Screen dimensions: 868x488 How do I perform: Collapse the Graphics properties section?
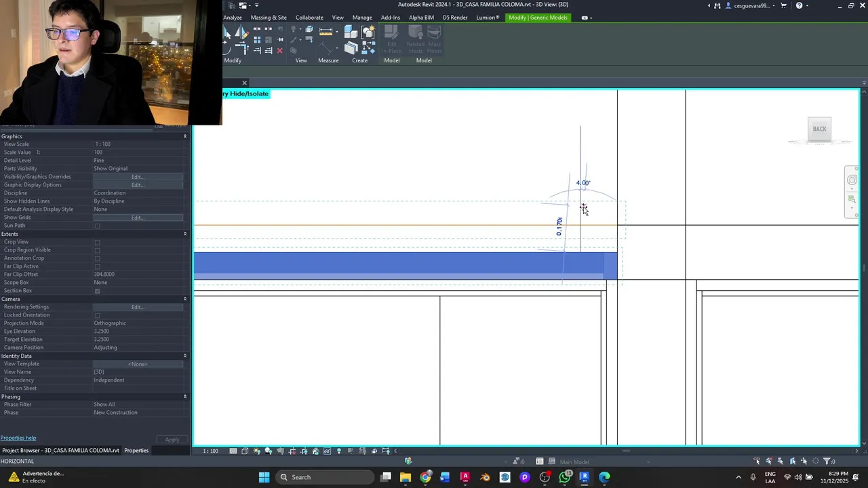click(x=184, y=136)
